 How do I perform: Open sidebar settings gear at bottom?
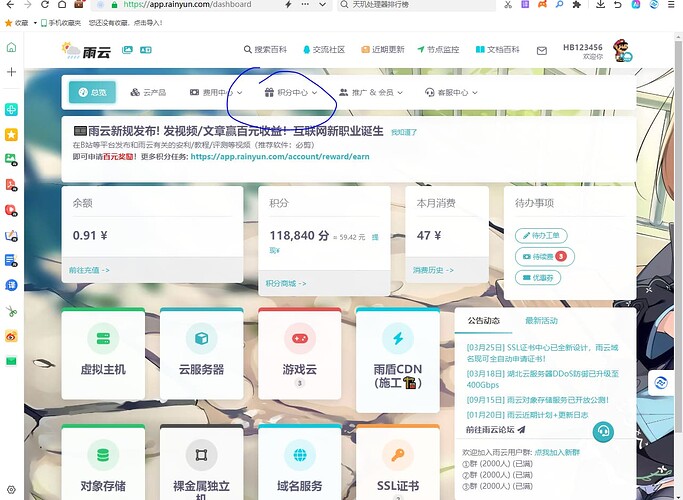11,490
